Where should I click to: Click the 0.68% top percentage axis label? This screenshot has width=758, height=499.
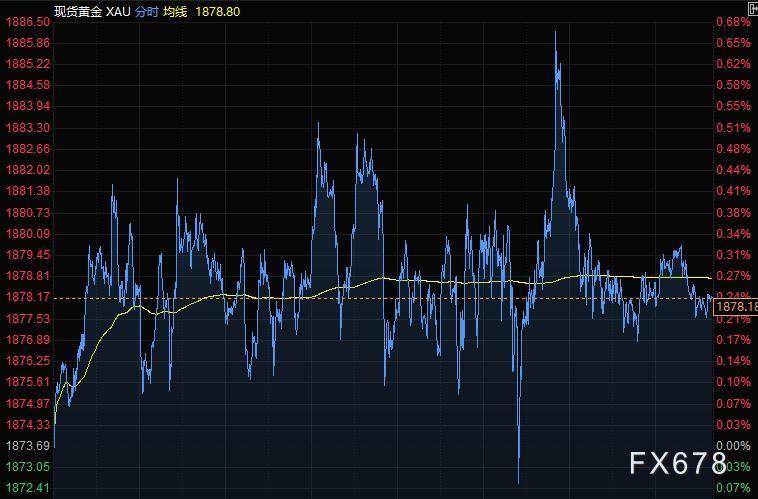pos(733,21)
